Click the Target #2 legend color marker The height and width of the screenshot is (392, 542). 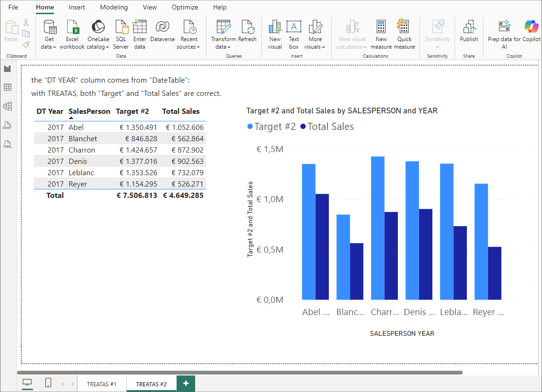[x=250, y=127]
